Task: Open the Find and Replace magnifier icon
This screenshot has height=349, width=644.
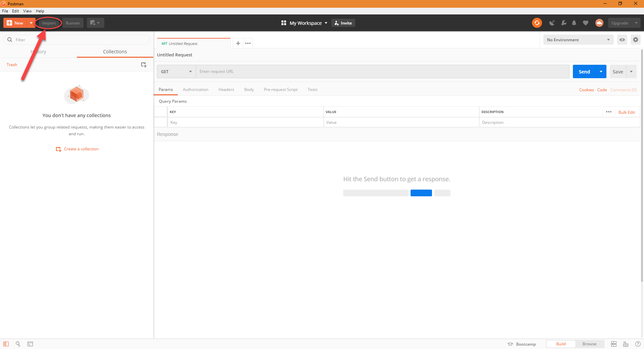Action: pos(18,344)
